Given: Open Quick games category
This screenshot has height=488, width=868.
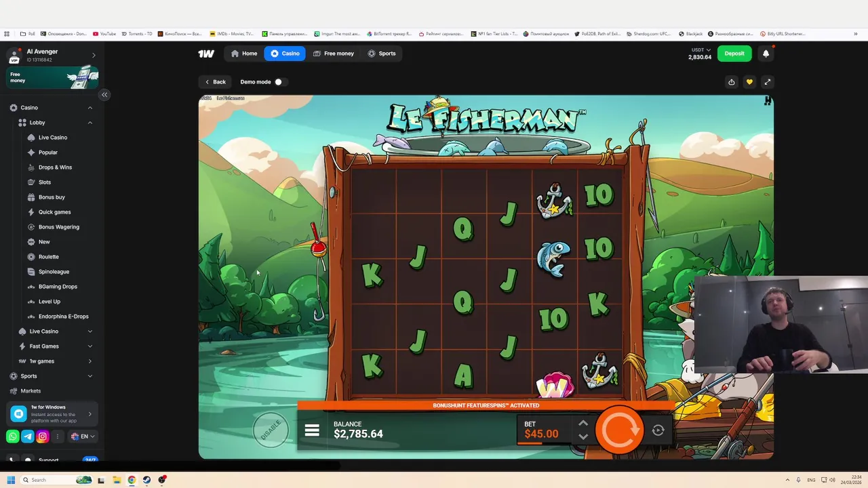Looking at the screenshot, I should (54, 212).
